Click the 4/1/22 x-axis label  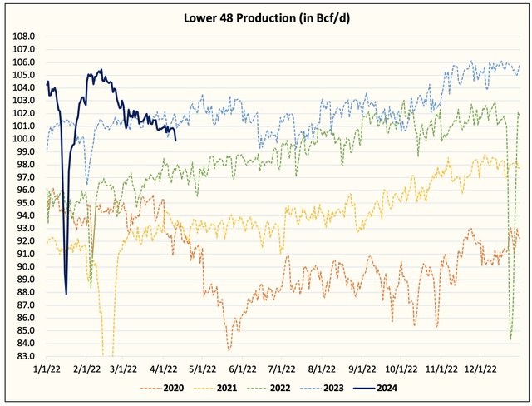(x=164, y=369)
